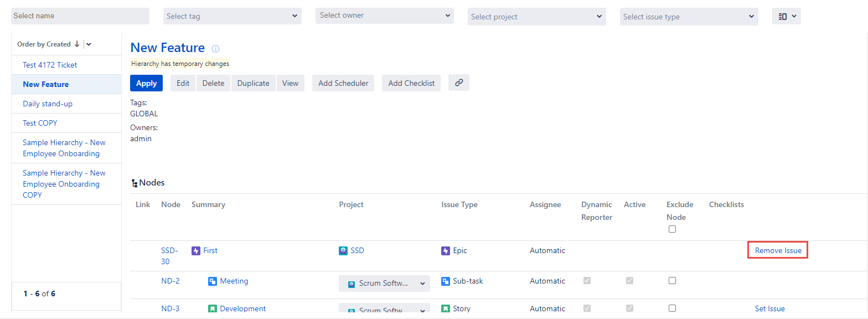Click the copy link chain icon button
This screenshot has height=319, width=868.
pos(458,83)
